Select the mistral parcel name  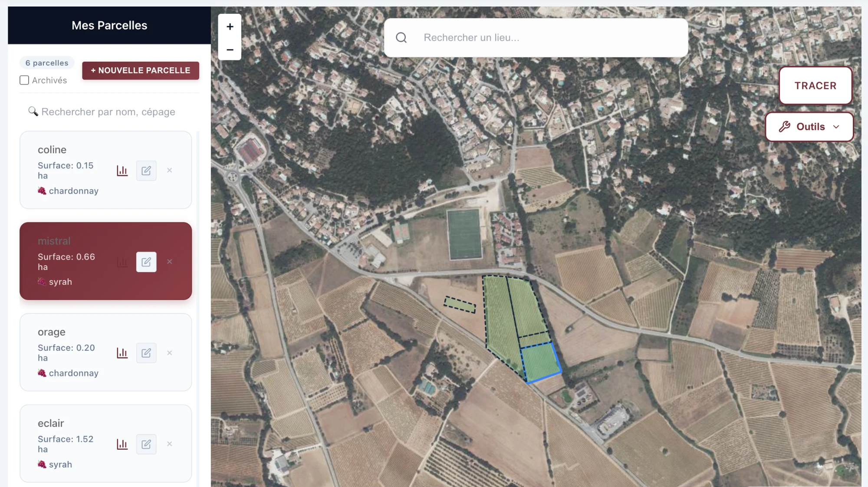click(x=54, y=241)
